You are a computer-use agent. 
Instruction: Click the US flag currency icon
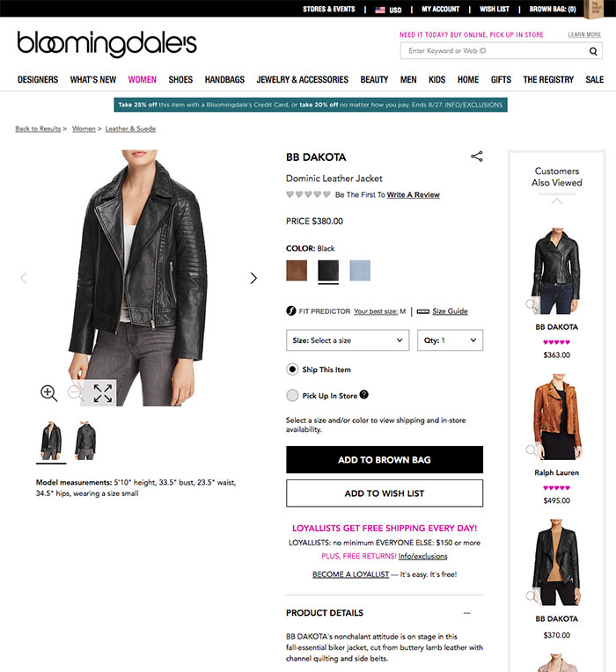tap(380, 10)
